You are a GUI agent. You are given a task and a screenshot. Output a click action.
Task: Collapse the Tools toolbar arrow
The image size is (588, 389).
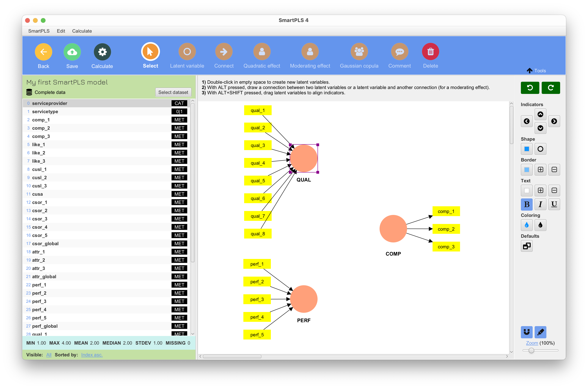[530, 71]
